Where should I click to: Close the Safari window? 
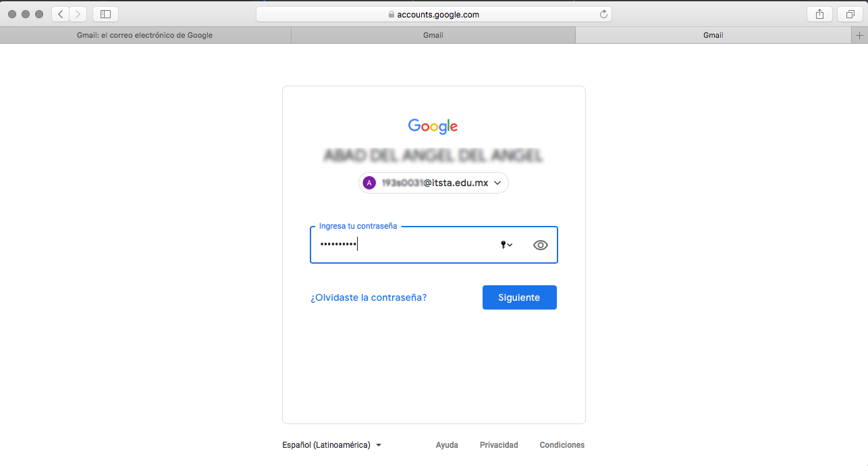[12, 14]
